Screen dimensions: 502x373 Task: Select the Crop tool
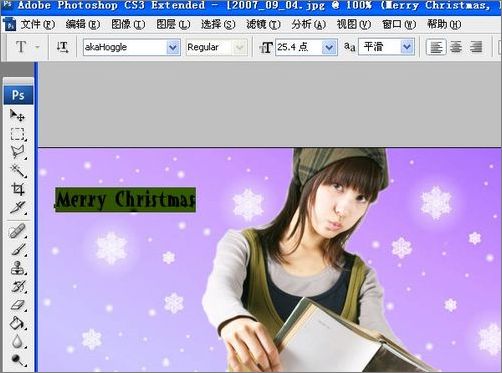17,189
